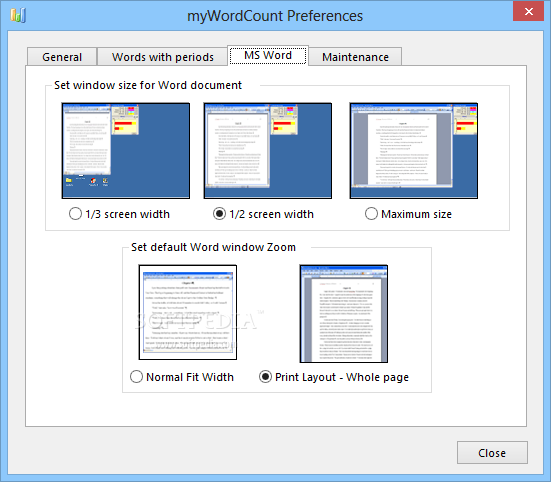Screen dimensions: 551x482
Task: Switch to the General tab
Action: 62,57
